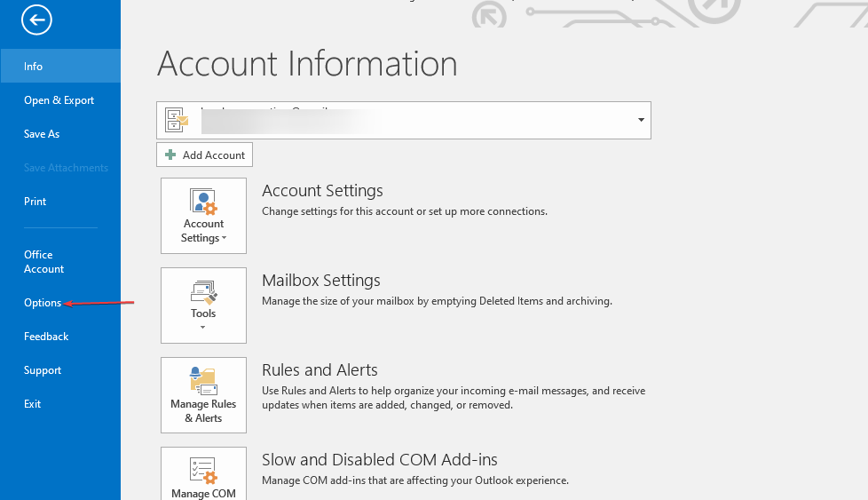Click the Manage Rules & Alerts icon
The height and width of the screenshot is (500, 868).
pos(203,382)
